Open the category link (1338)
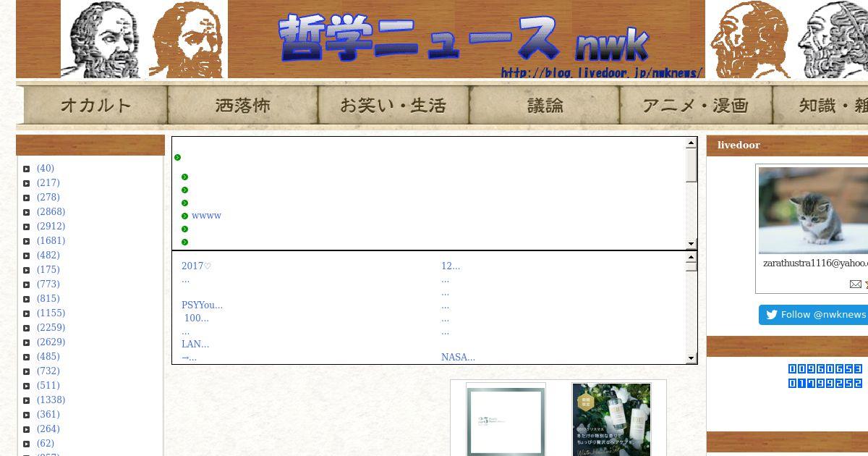 (51, 400)
